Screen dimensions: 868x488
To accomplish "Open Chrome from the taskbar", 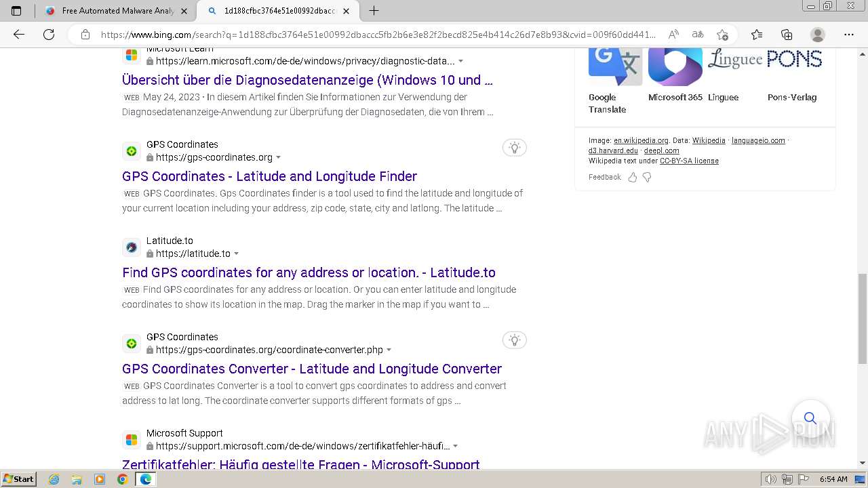I will pos(122,479).
